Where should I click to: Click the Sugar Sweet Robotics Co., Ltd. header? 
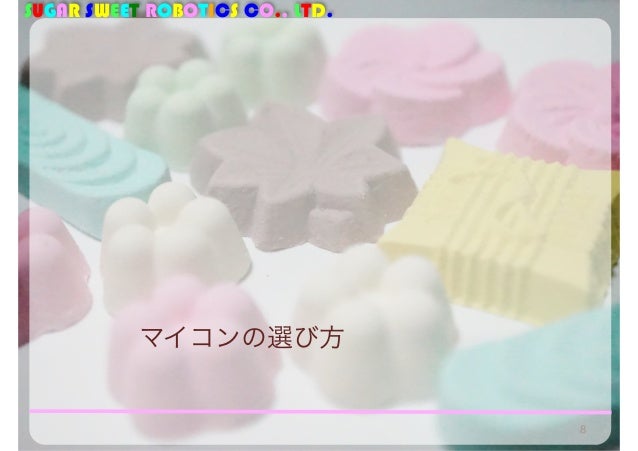coord(178,11)
